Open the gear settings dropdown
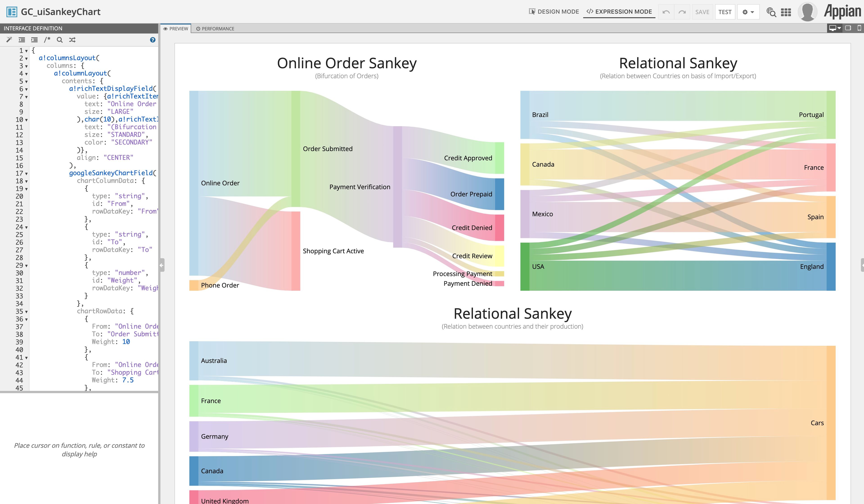The width and height of the screenshot is (864, 504). (748, 12)
